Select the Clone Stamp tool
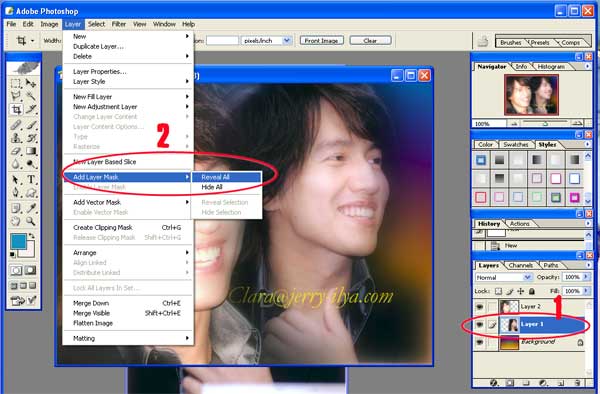The height and width of the screenshot is (394, 600). click(16, 138)
